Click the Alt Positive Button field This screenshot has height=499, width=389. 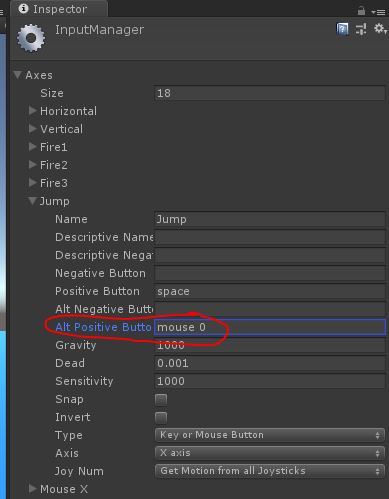270,327
